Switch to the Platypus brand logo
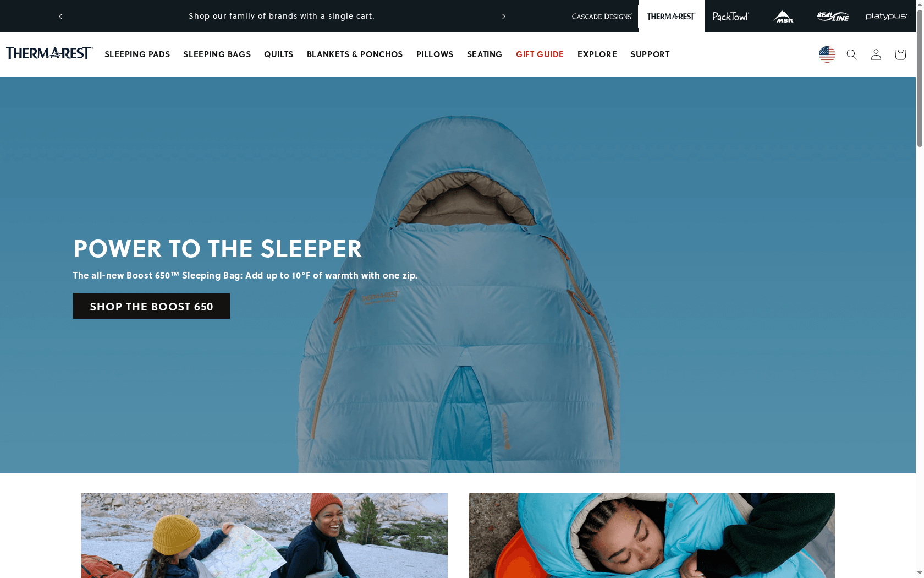This screenshot has width=924, height=578. (886, 17)
